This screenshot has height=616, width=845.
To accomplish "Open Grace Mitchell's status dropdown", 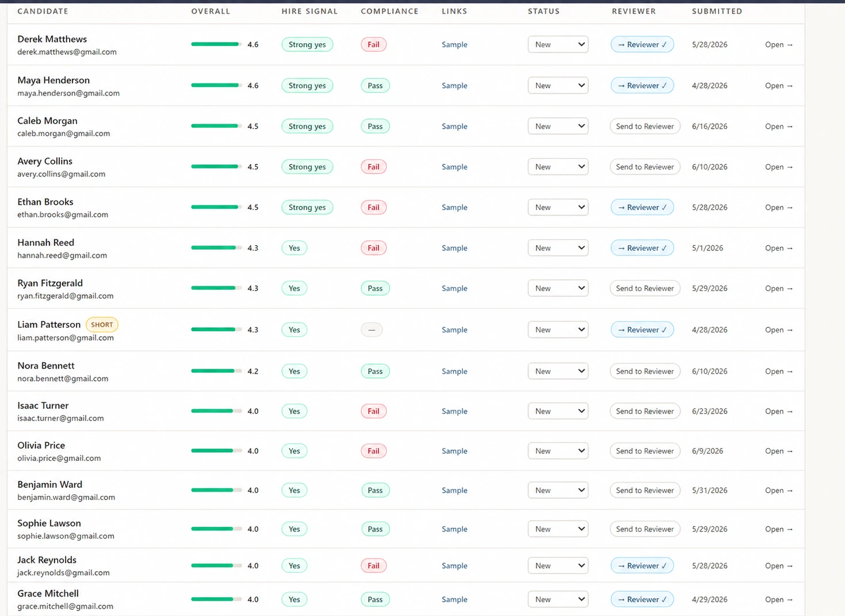I will (x=558, y=599).
